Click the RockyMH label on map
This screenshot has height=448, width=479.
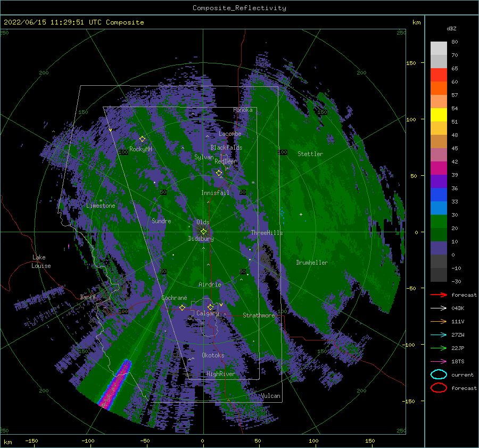tap(141, 149)
